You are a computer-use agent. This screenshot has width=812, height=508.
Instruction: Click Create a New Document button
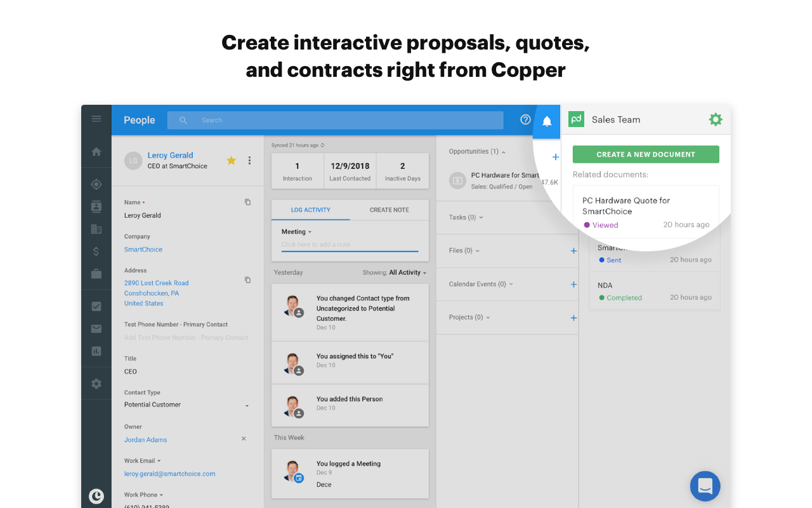click(x=646, y=154)
